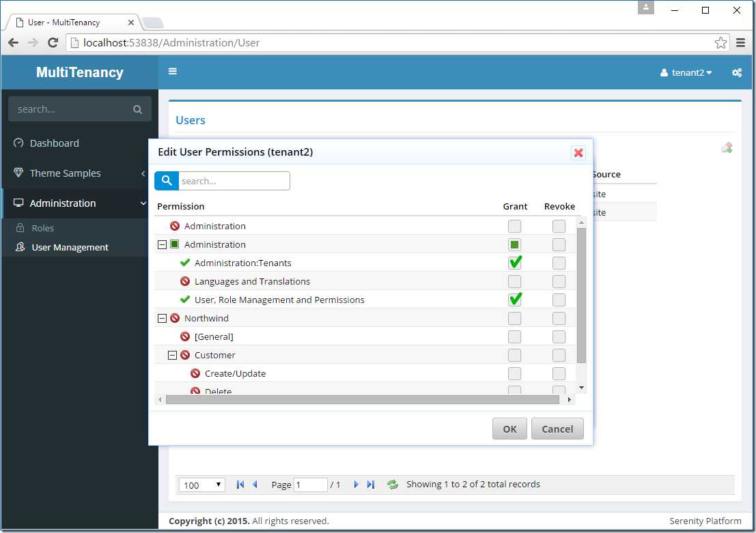Open the settings gears icon in header
756x533 pixels.
[737, 73]
